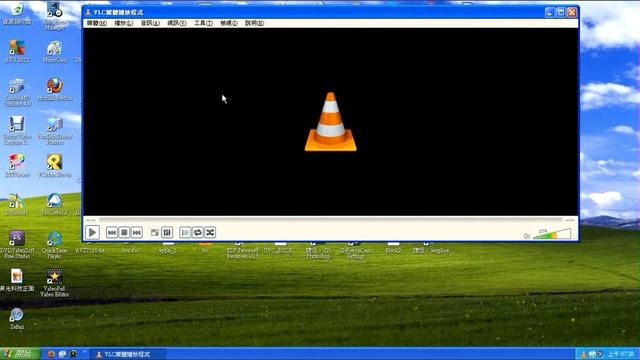Image resolution: width=640 pixels, height=360 pixels.
Task: Open the 音訊(A) Audio menu
Action: 150,23
